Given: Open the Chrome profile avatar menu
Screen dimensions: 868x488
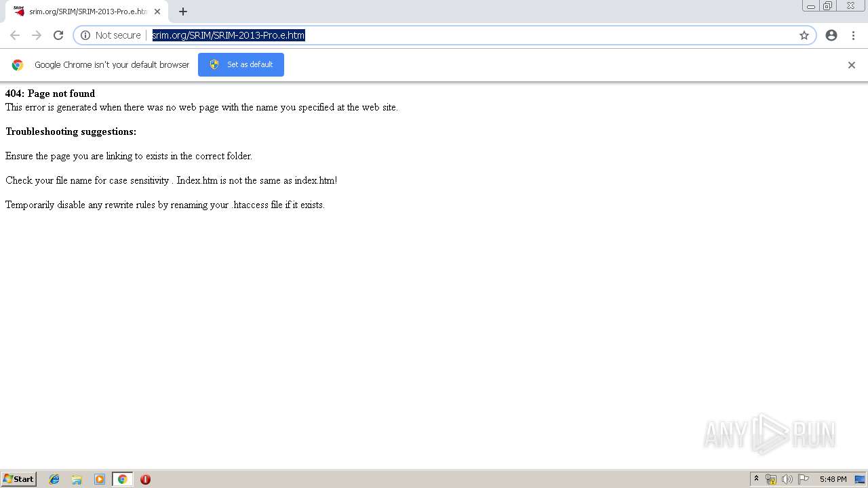Looking at the screenshot, I should 831,35.
